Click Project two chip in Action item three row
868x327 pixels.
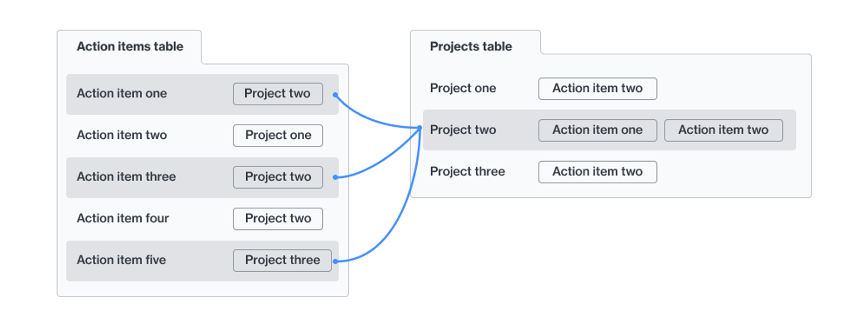[x=278, y=177]
